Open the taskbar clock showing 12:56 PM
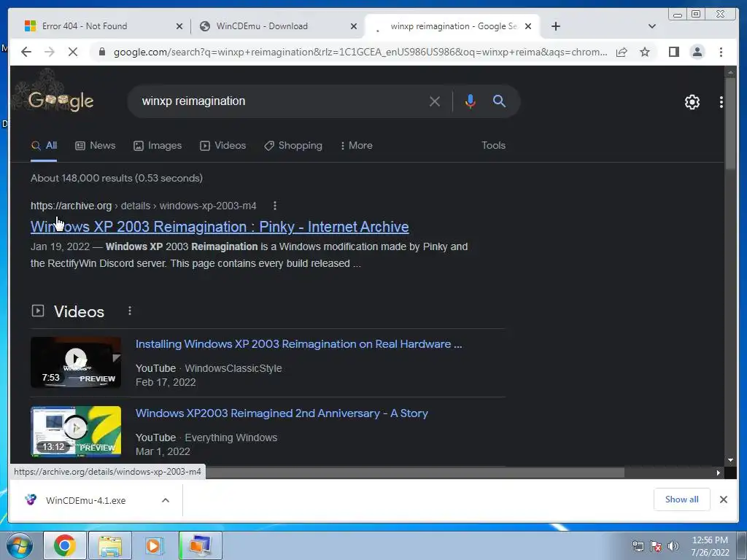 coord(710,546)
